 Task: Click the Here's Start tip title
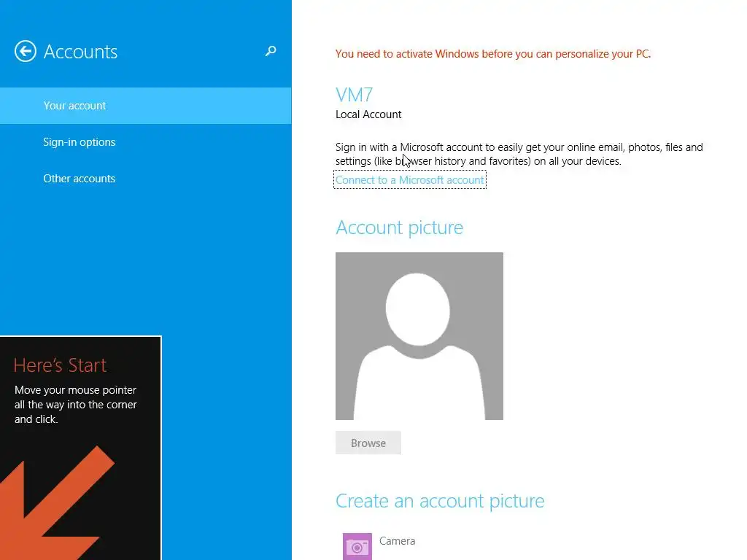point(60,365)
